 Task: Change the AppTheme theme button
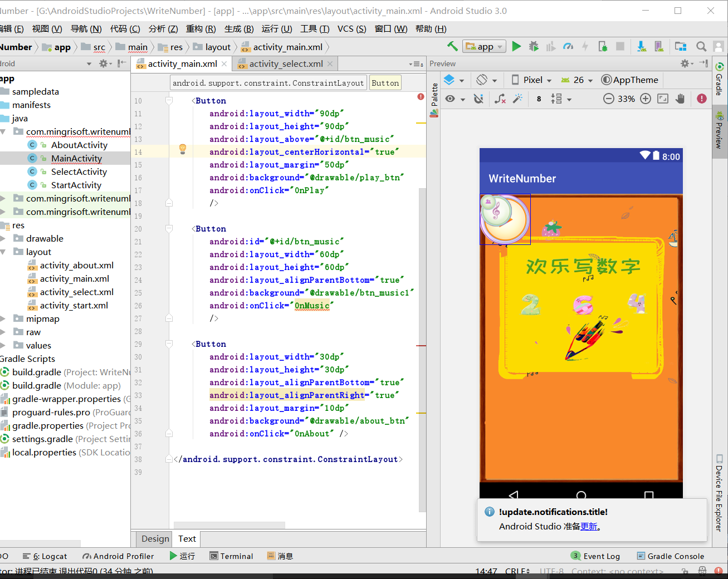point(630,80)
